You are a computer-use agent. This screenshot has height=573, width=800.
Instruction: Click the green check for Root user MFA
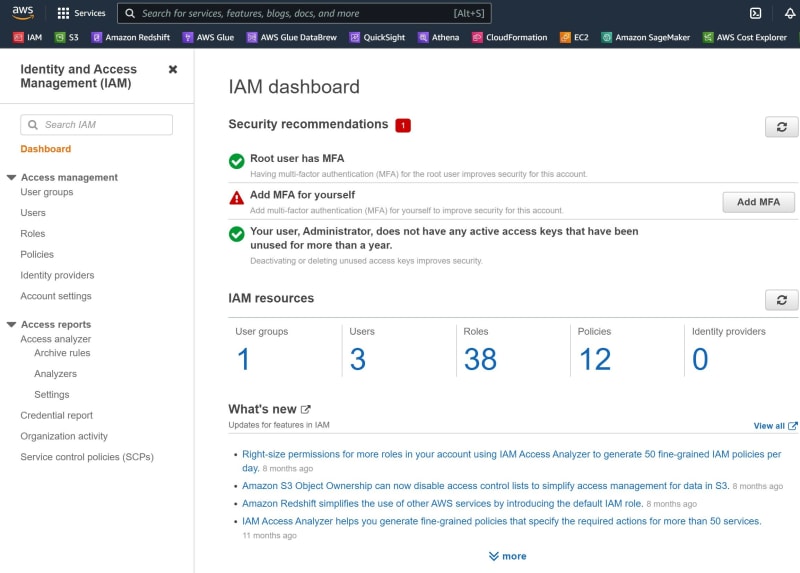point(236,161)
